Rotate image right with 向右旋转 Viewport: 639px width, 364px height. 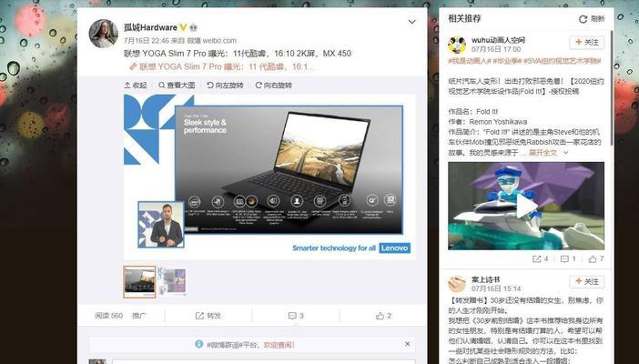(x=273, y=86)
